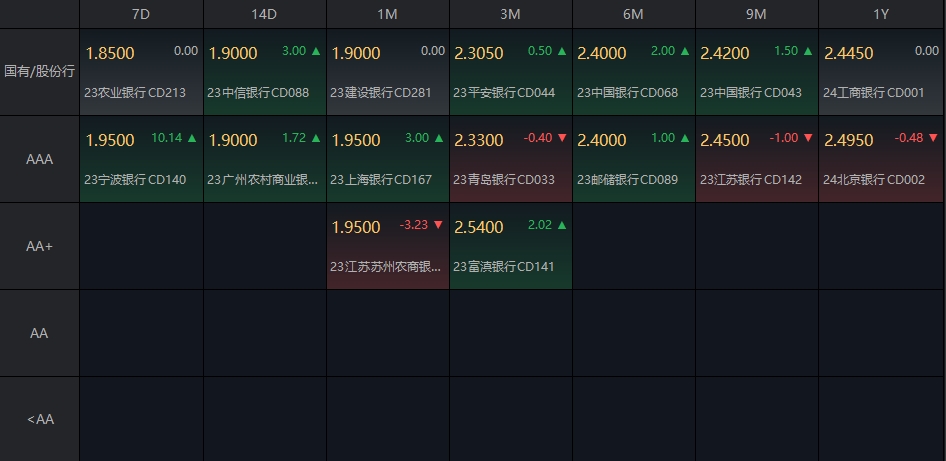
Task: Click the AAA rating row label
Action: coord(39,159)
